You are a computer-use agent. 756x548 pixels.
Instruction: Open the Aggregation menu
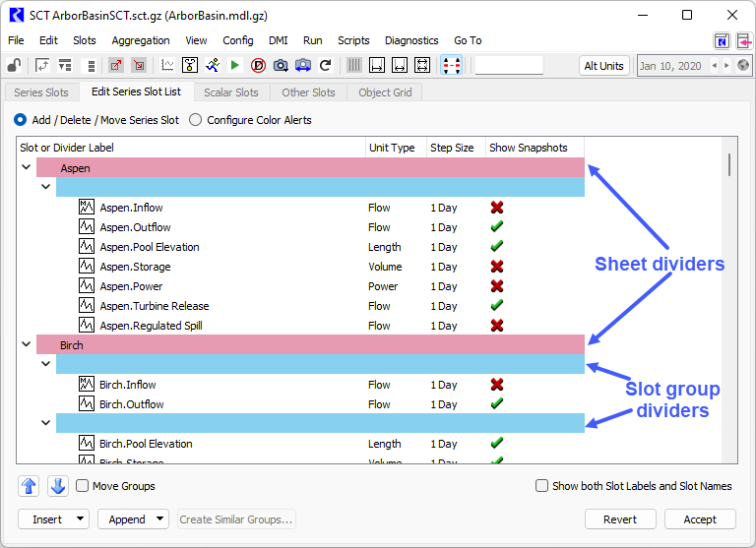coord(140,40)
